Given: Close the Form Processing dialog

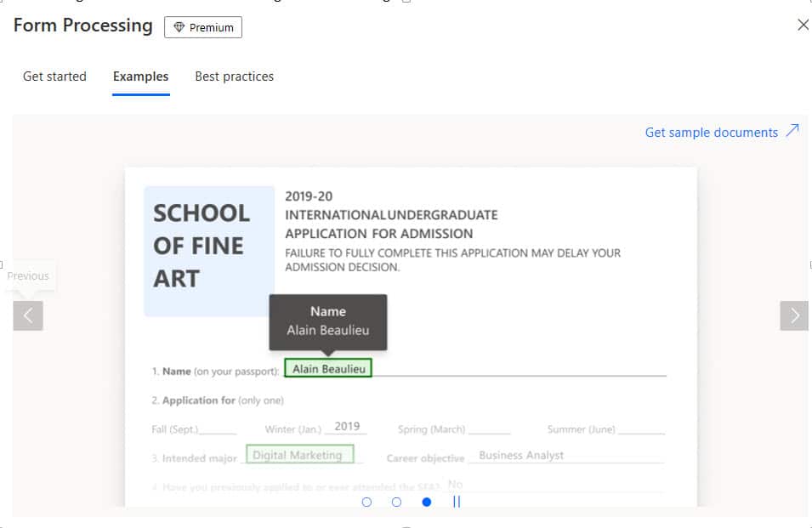Looking at the screenshot, I should click(803, 25).
